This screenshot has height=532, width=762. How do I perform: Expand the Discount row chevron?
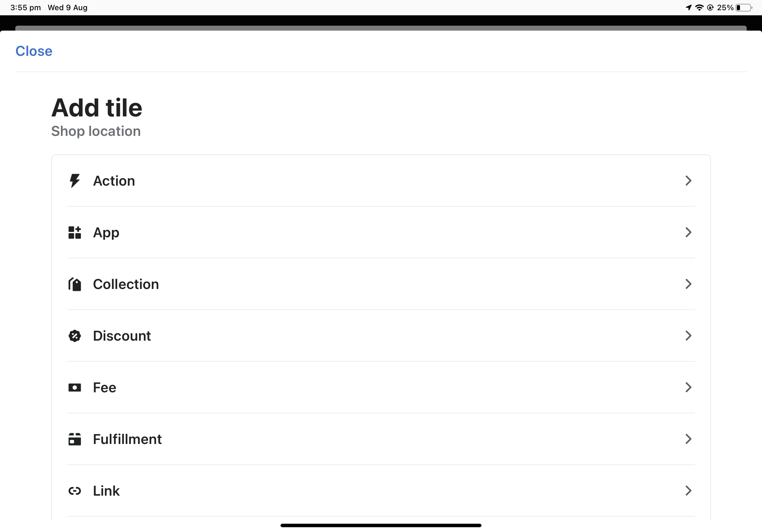click(x=688, y=336)
